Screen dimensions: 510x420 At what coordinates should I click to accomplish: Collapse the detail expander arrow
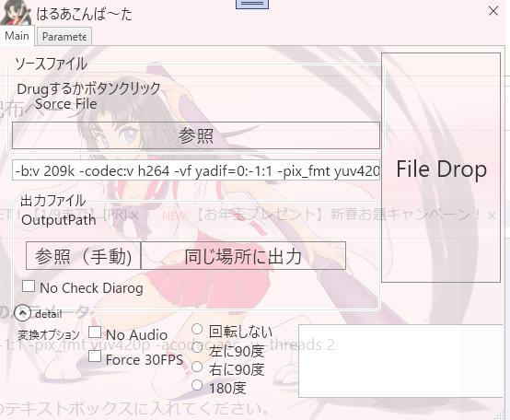click(22, 313)
